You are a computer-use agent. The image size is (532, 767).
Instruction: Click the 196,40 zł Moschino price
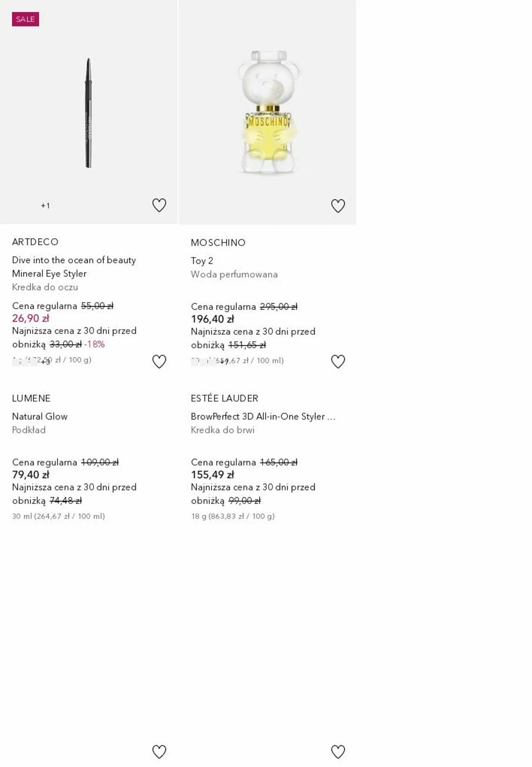pos(212,319)
